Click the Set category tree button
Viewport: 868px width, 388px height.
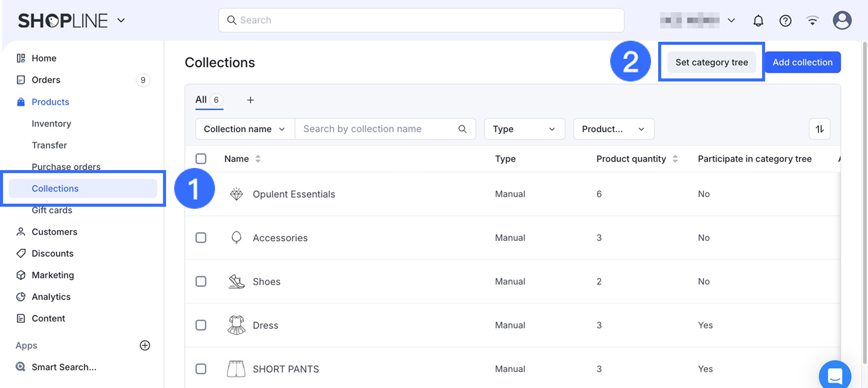711,62
